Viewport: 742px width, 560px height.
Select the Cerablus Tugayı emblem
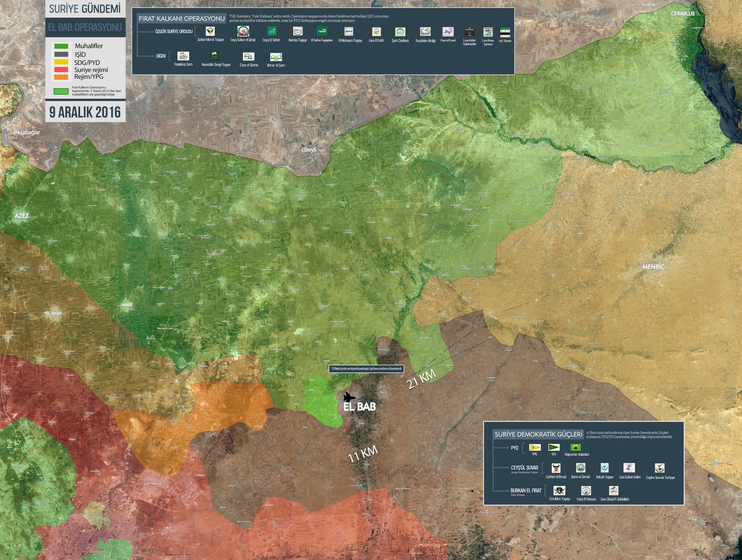click(559, 491)
